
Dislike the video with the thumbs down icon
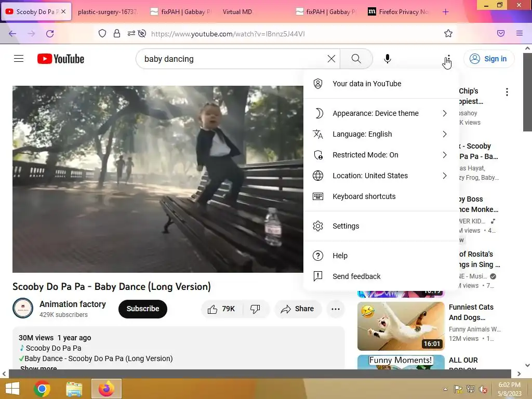(255, 309)
